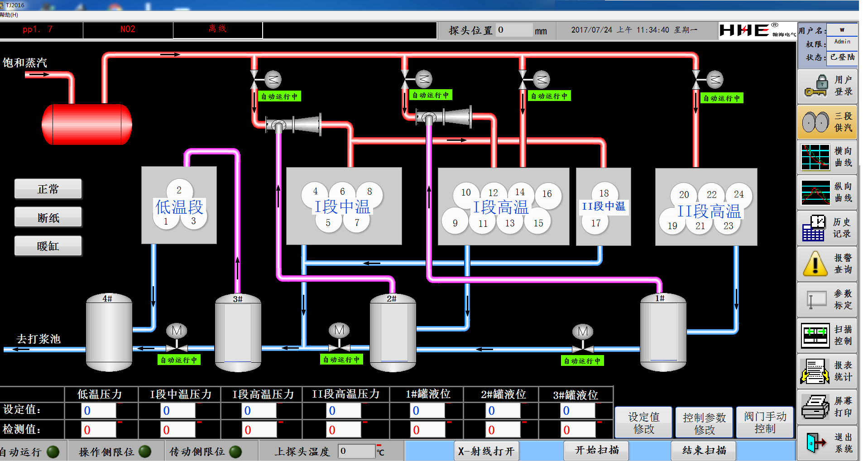Click II段高温压力 setpoint field
Viewport: 868px width, 461px height.
[x=344, y=411]
